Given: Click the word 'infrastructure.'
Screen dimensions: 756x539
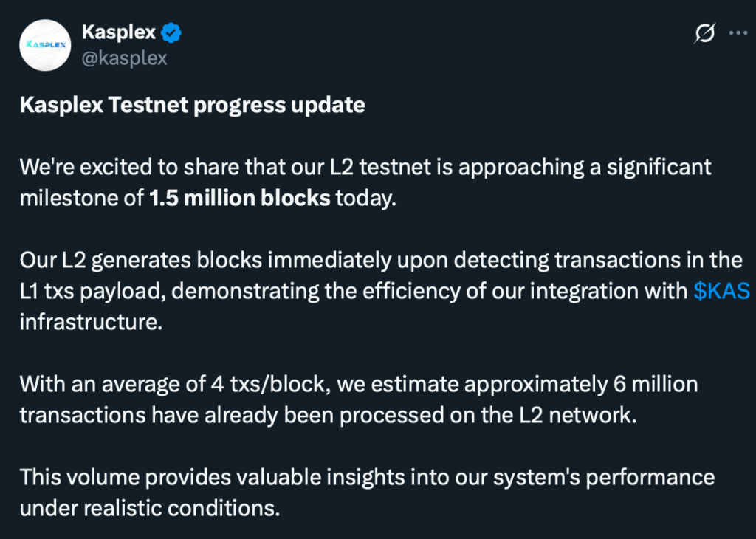Looking at the screenshot, I should (91, 322).
